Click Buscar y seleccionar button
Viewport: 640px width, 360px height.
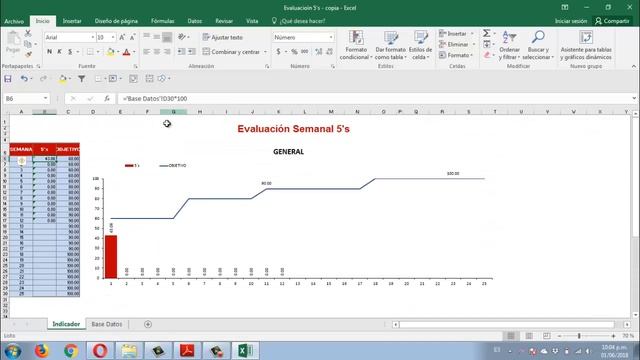tap(538, 45)
